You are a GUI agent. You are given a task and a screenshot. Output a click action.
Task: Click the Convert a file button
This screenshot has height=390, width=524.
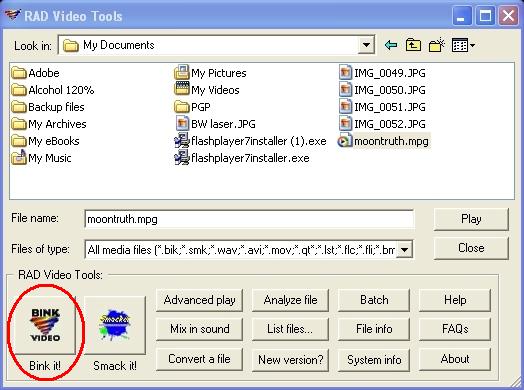200,359
